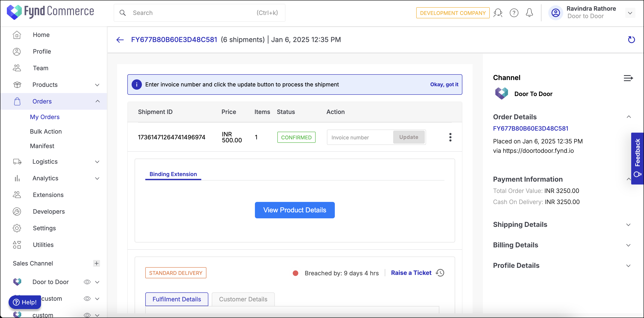644x318 pixels.
Task: Expand the Analytics menu chevron
Action: click(97, 178)
